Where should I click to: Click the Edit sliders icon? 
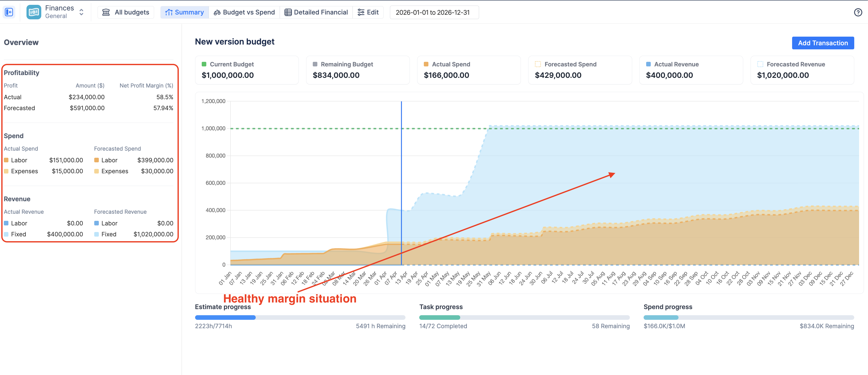click(361, 12)
